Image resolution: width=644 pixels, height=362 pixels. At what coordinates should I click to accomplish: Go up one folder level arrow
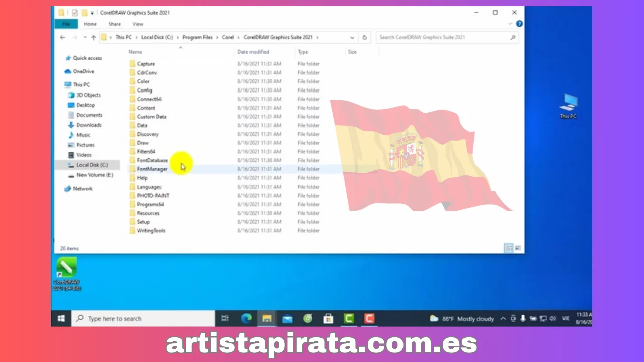[93, 37]
